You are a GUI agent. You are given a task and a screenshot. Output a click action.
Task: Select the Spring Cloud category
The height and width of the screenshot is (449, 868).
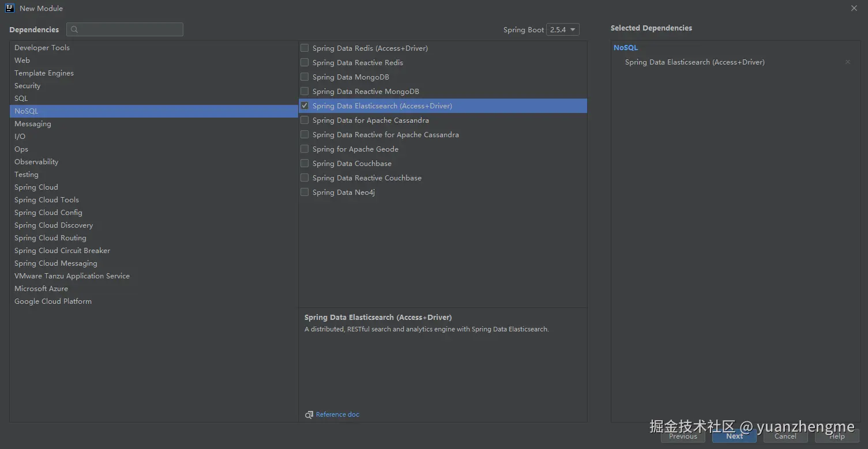[x=153, y=187]
